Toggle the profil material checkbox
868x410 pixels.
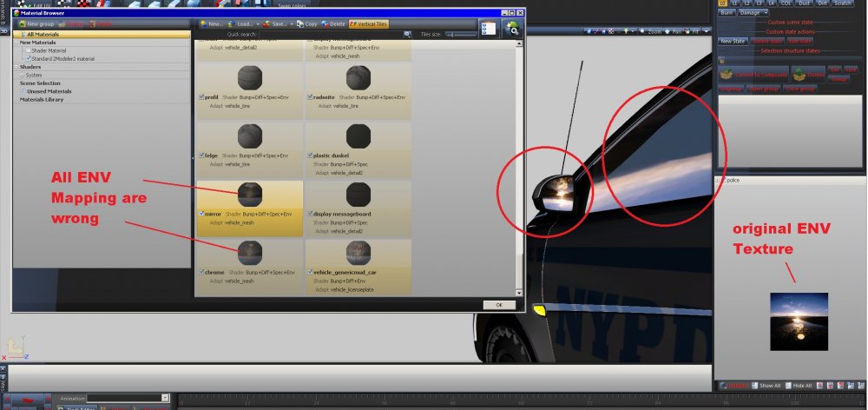coord(201,97)
